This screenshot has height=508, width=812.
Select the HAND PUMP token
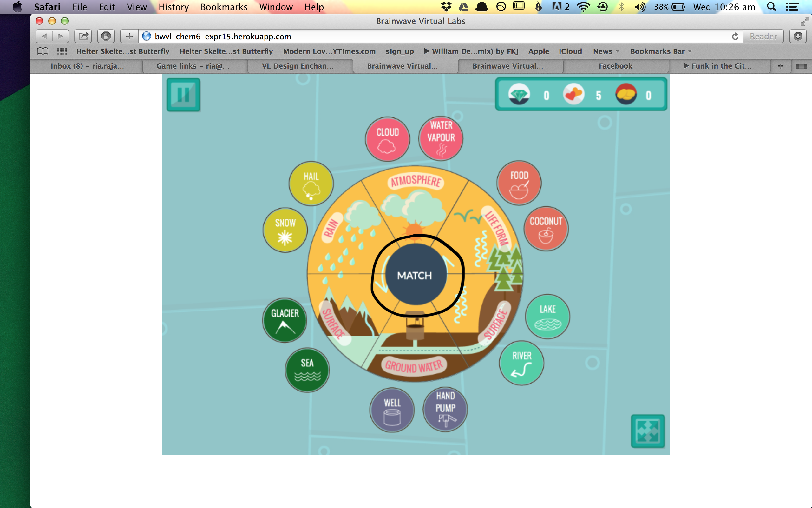pos(445,409)
